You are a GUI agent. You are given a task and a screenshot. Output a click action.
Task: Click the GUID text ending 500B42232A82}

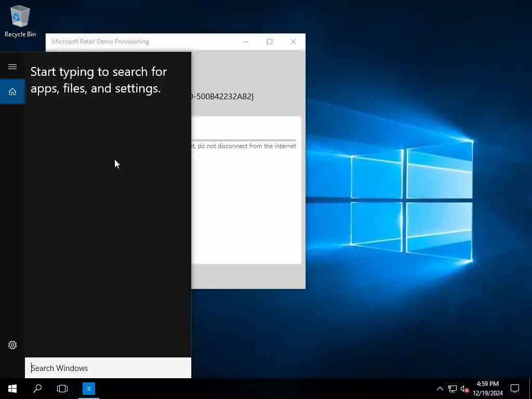[222, 96]
